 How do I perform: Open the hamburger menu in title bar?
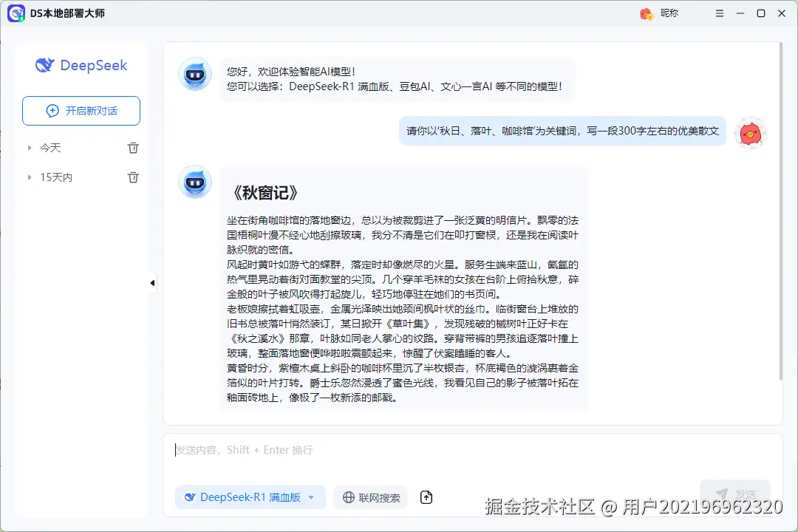click(719, 13)
